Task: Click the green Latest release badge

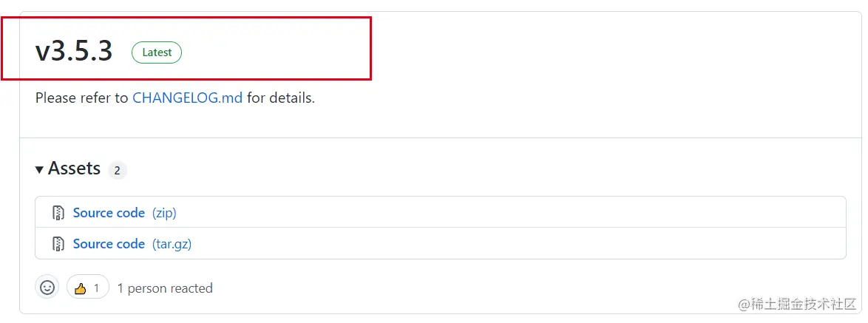Action: [x=157, y=52]
